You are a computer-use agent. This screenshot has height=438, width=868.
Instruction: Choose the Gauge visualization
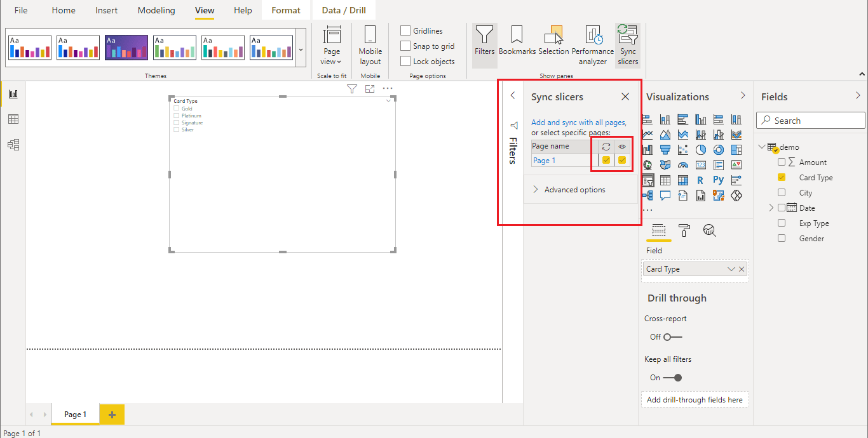(683, 164)
